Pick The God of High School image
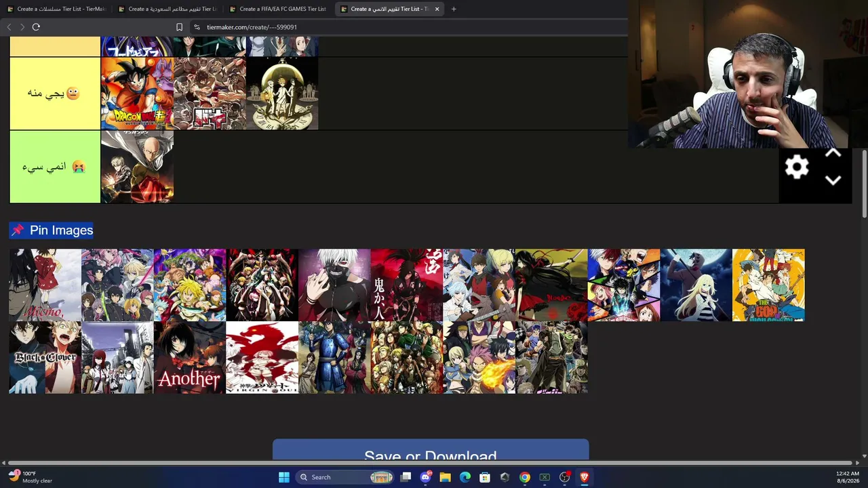The image size is (868, 488). click(x=768, y=285)
